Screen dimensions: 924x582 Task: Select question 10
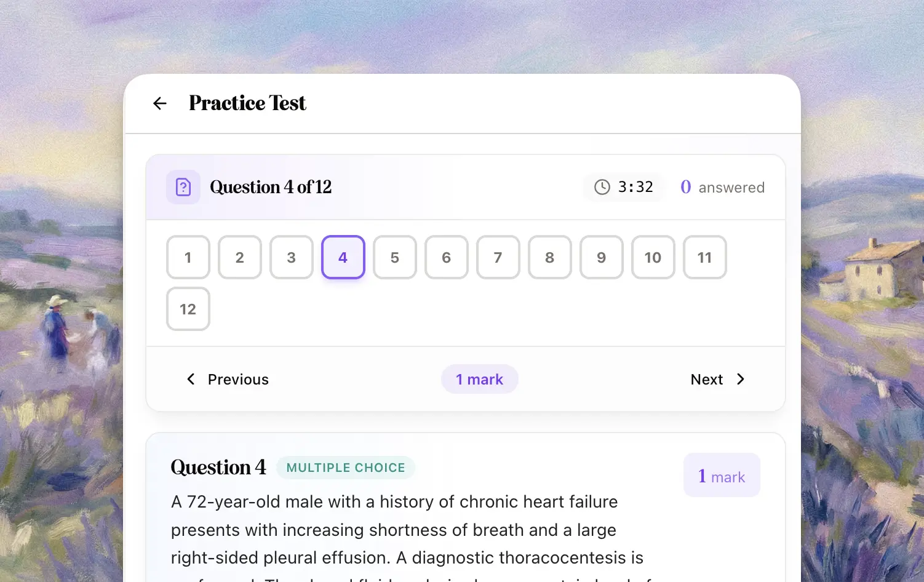653,257
